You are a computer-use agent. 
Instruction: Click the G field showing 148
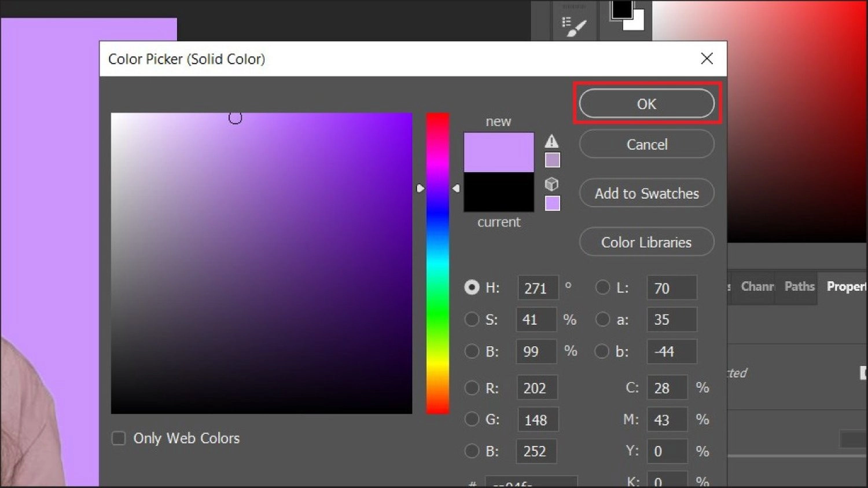tap(538, 419)
